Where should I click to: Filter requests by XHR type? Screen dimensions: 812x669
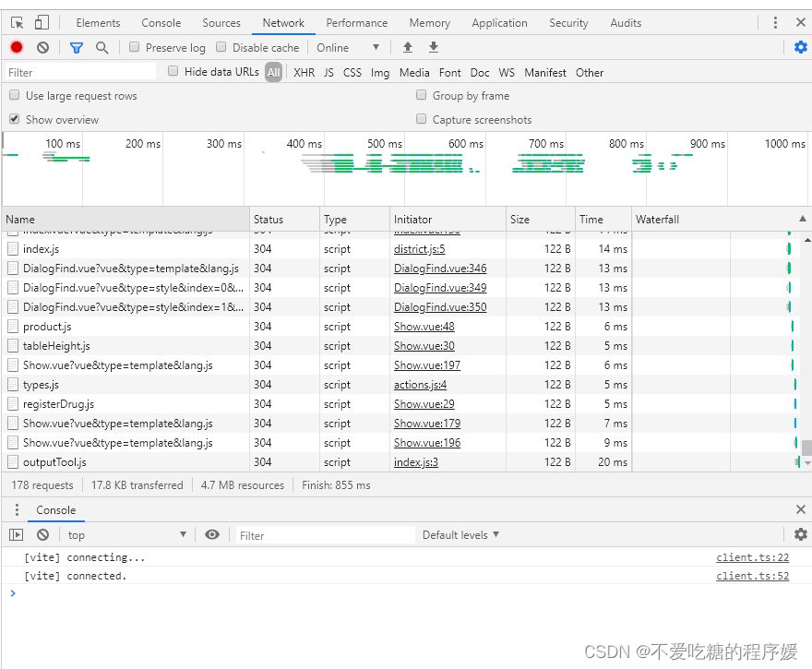pyautogui.click(x=304, y=72)
